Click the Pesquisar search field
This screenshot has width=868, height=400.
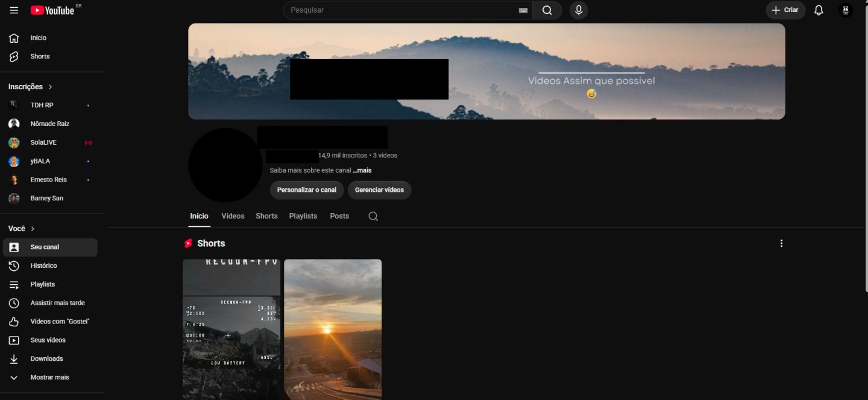[x=408, y=10]
